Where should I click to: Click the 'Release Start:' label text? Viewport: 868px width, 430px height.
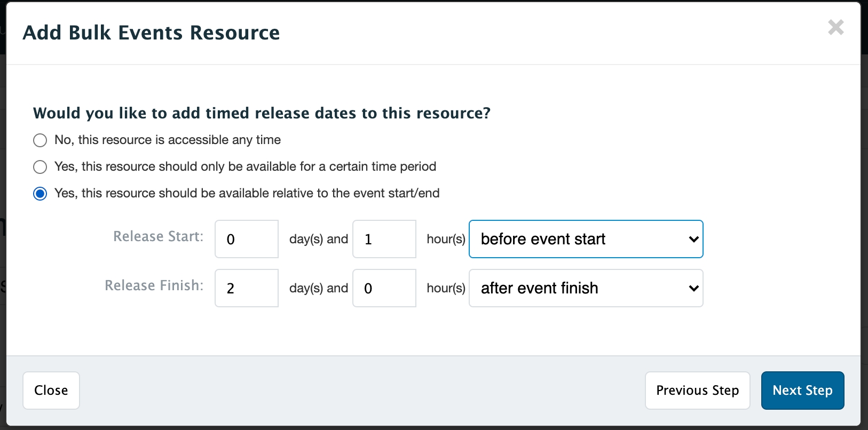click(158, 236)
